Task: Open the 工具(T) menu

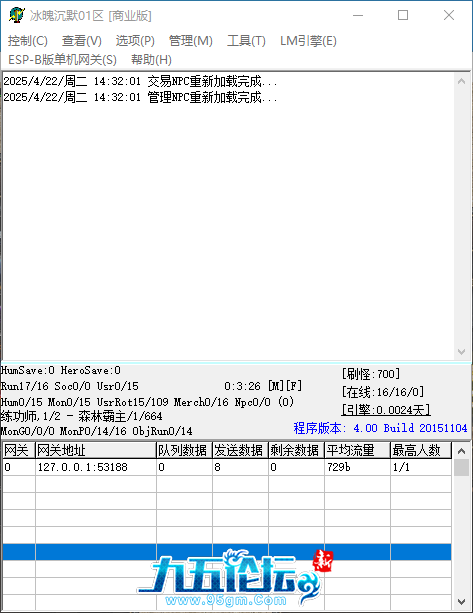Action: click(246, 41)
